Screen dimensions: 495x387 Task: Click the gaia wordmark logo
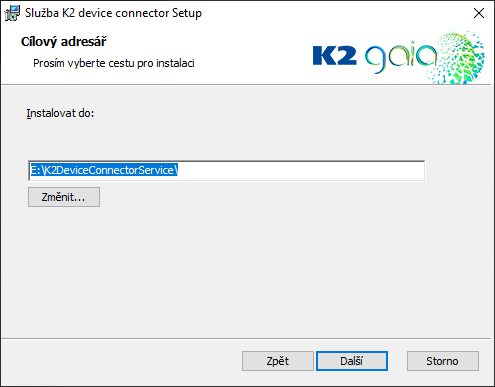click(x=400, y=57)
